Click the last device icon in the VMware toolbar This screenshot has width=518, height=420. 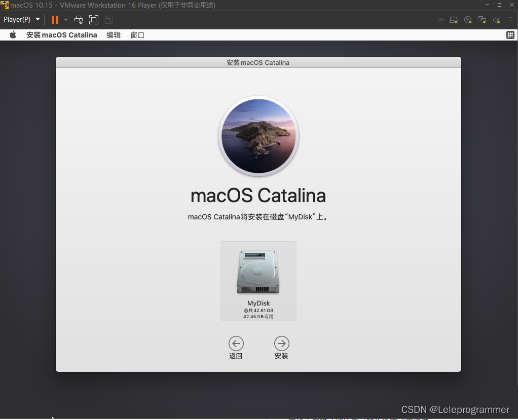[x=510, y=20]
